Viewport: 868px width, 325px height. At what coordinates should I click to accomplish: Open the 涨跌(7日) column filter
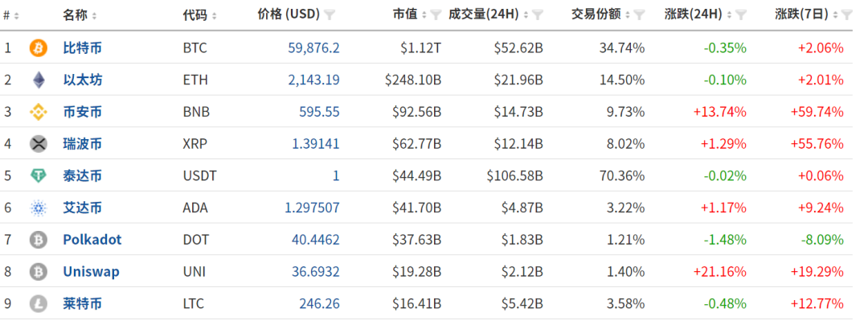[x=846, y=15]
